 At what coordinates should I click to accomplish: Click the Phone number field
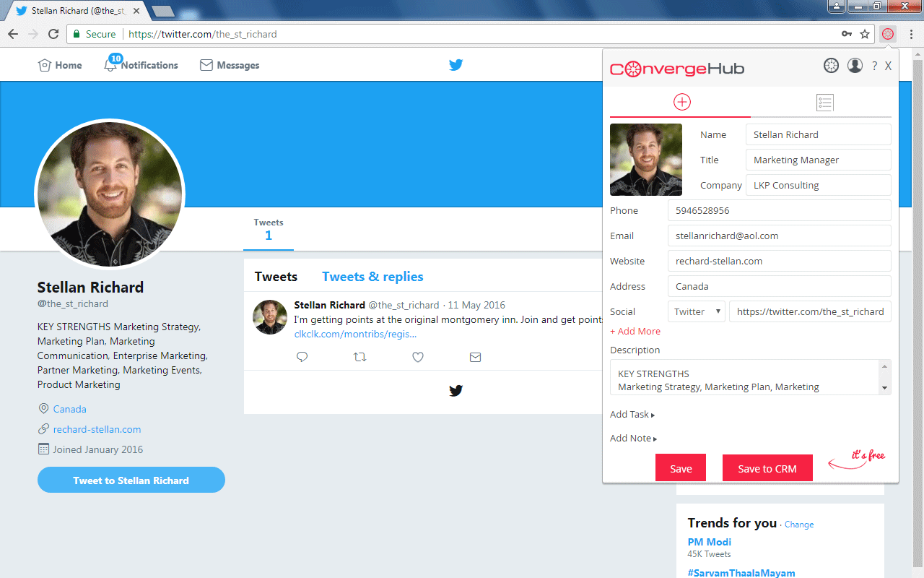[780, 210]
